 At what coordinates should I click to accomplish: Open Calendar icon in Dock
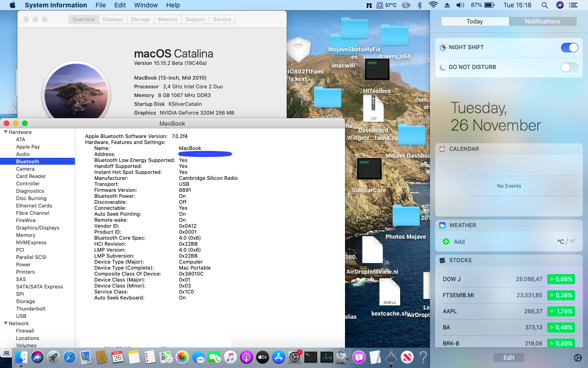pyautogui.click(x=118, y=357)
